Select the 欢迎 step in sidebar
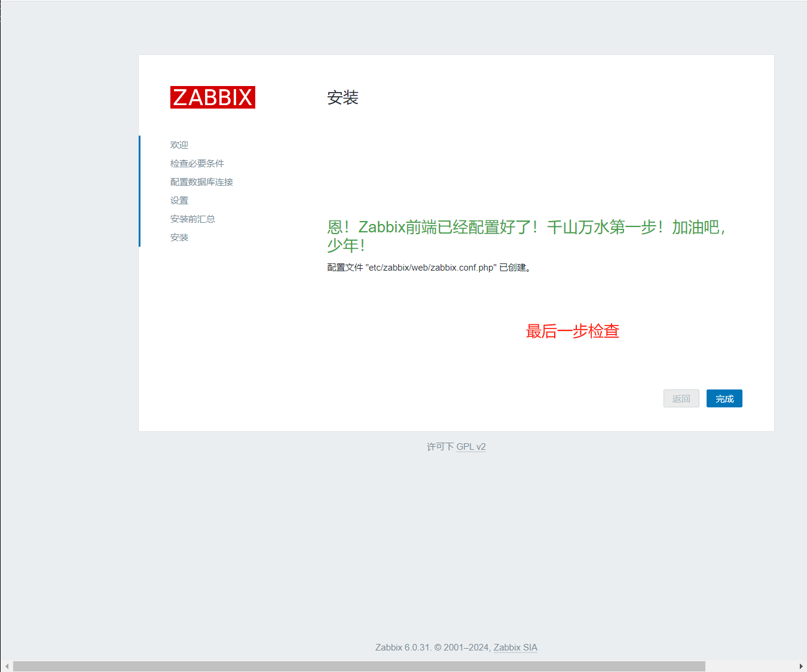This screenshot has width=807, height=672. 179,145
